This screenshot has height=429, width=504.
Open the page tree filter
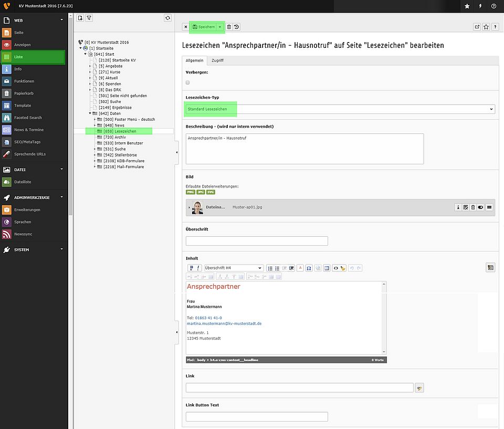pos(89,18)
